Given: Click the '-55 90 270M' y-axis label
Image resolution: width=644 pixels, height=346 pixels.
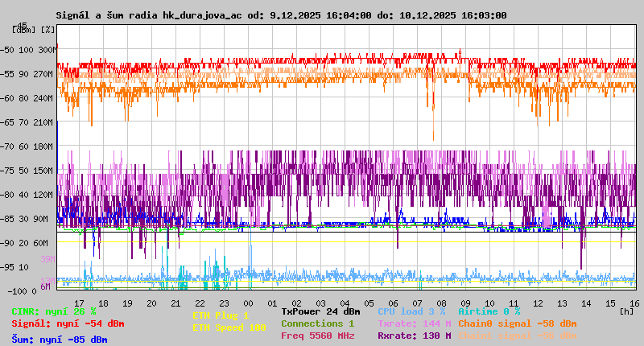Looking at the screenshot, I should (x=27, y=74).
